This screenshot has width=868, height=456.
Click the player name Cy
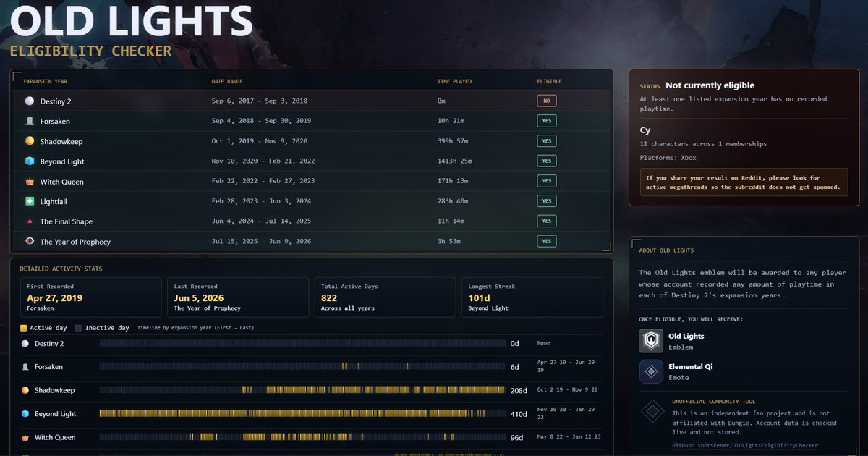645,130
